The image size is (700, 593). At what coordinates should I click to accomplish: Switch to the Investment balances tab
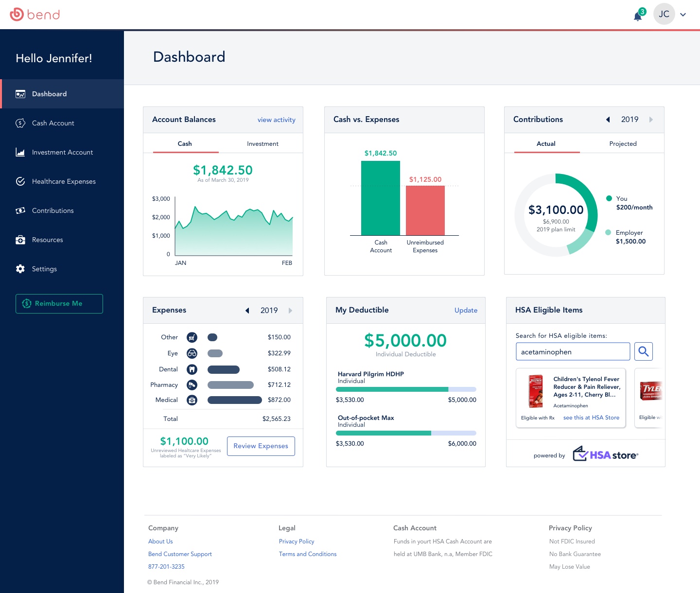pos(262,144)
